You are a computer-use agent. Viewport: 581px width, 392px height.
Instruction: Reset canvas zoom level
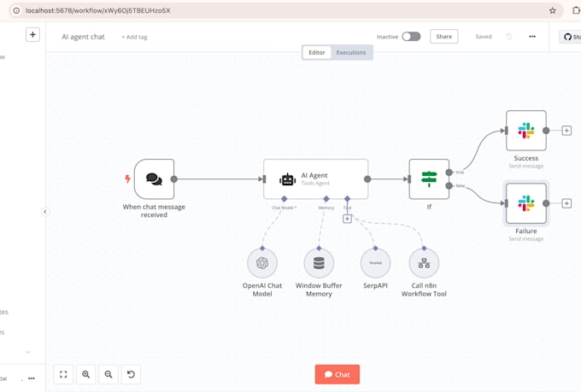[x=132, y=374]
